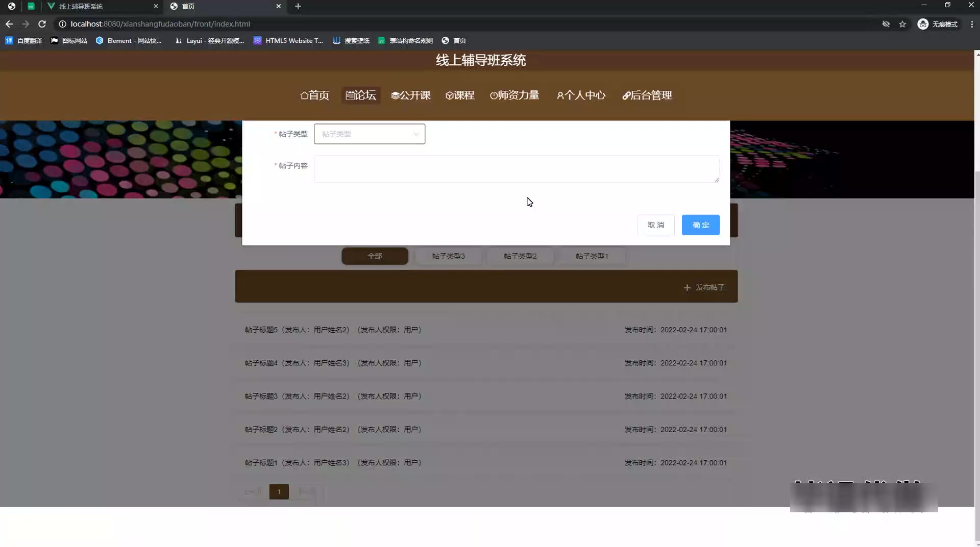
Task: Switch to the 线上辅导班系统 browser tab
Action: [102, 6]
